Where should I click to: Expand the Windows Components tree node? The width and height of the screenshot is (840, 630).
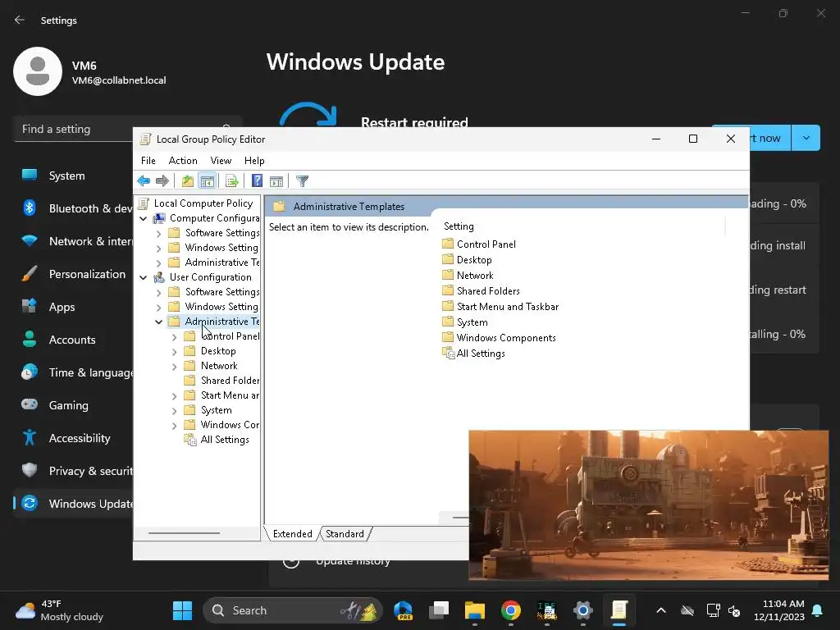pos(174,426)
